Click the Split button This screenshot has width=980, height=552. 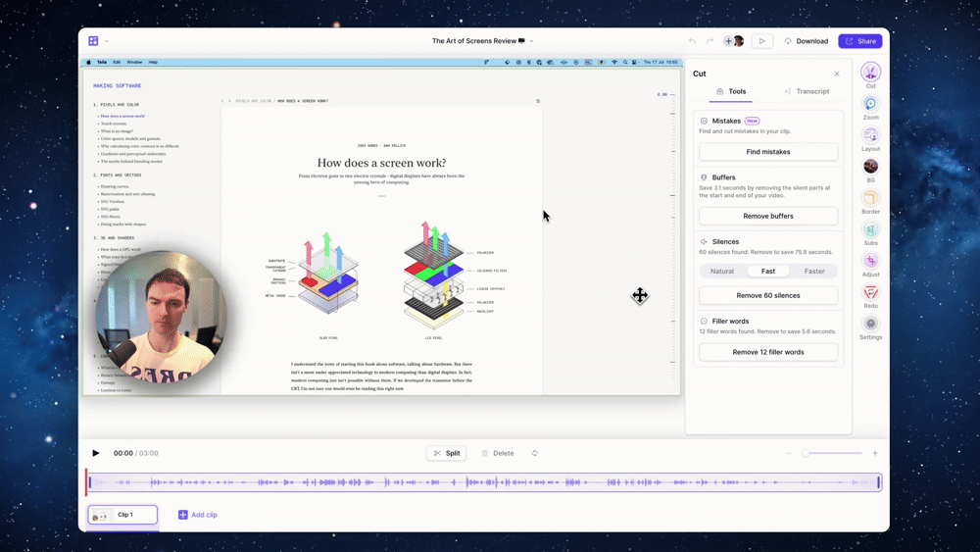pyautogui.click(x=446, y=453)
